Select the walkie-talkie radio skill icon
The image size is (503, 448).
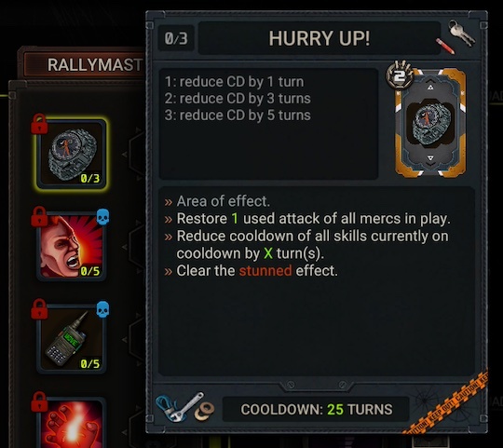pyautogui.click(x=71, y=339)
